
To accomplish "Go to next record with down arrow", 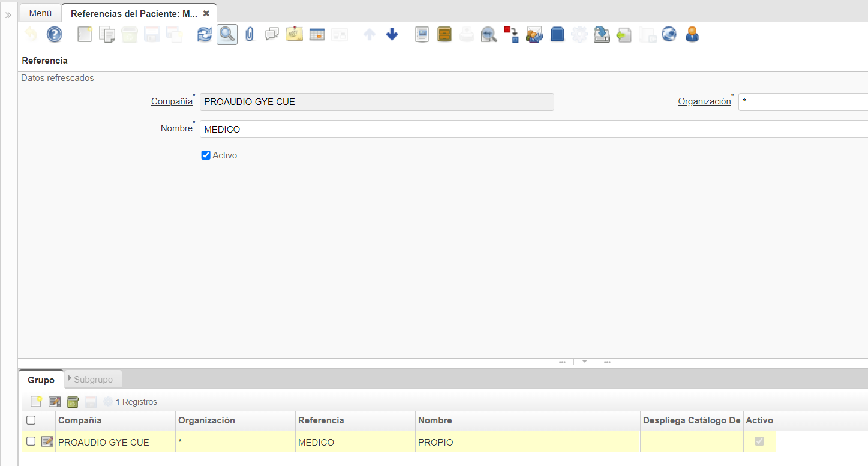I will pyautogui.click(x=392, y=35).
